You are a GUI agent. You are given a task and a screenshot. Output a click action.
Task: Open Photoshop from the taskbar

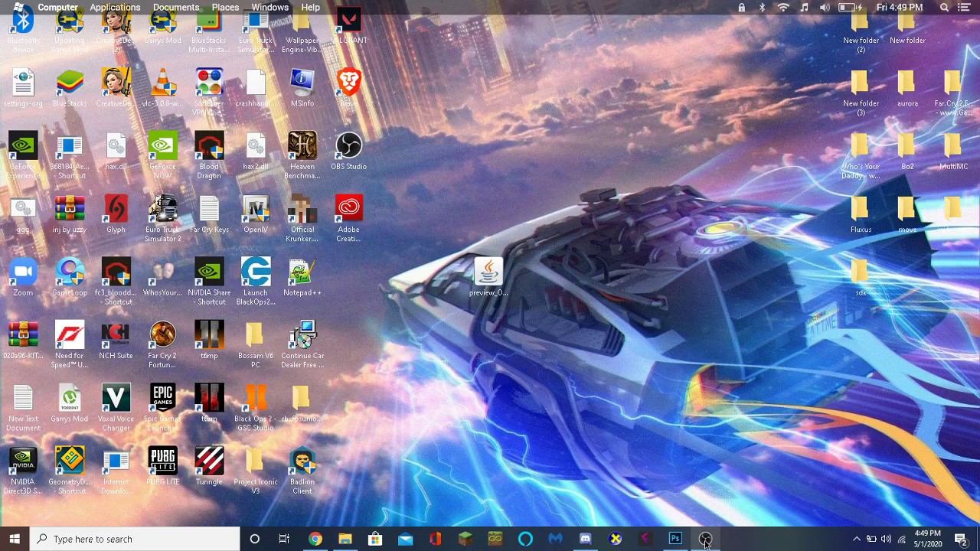point(675,539)
